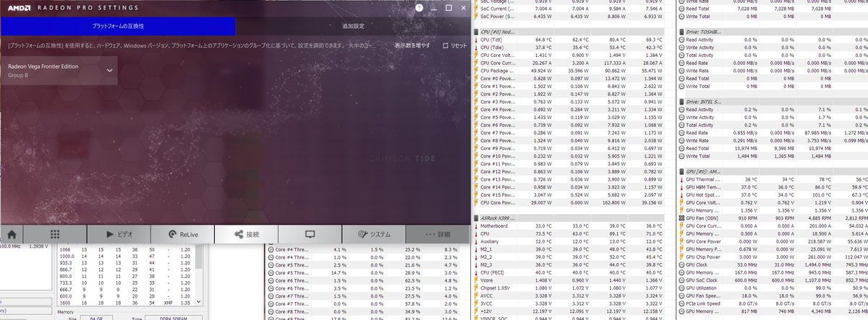
Task: Open the Radeon Pro Settings home icon
Action: coord(11,234)
